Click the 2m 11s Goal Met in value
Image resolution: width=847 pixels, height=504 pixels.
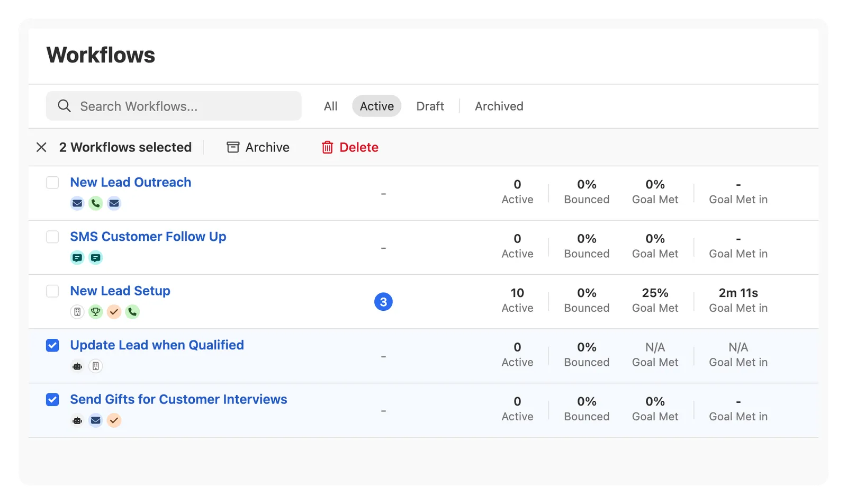[738, 293]
